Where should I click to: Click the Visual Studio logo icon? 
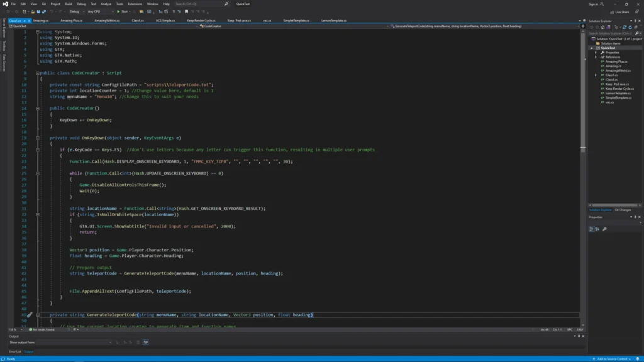[5, 4]
